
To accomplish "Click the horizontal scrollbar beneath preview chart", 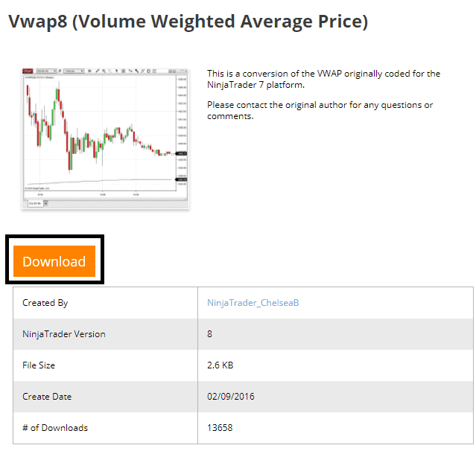I will [x=105, y=199].
